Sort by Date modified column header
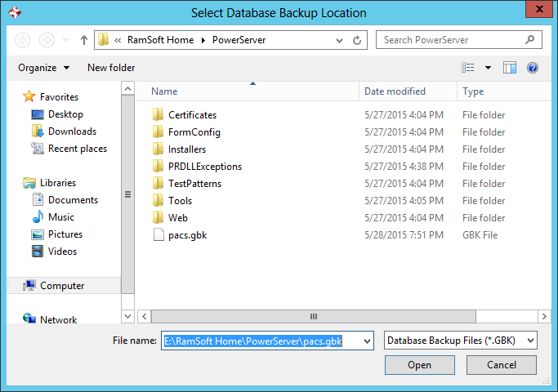 (x=395, y=91)
